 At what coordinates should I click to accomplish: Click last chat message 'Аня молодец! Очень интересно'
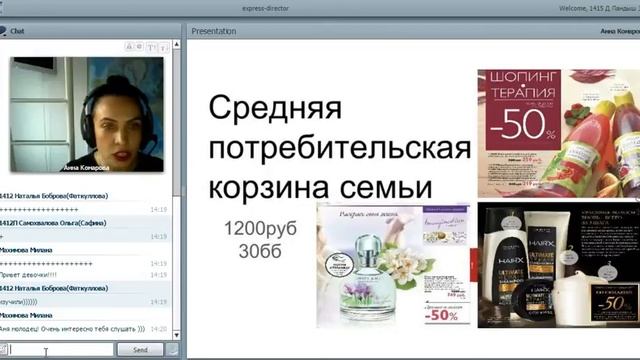(72, 329)
